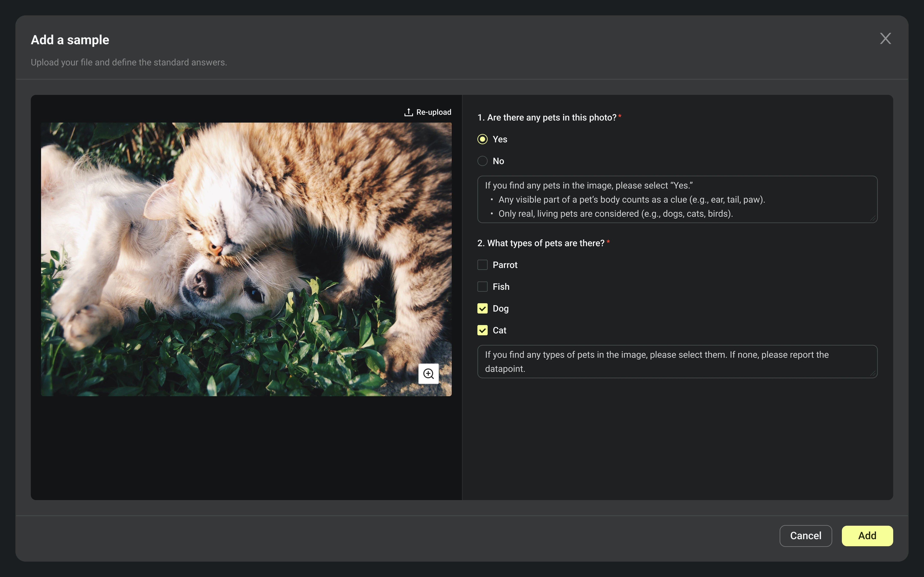Close the Add a sample dialog

(885, 38)
